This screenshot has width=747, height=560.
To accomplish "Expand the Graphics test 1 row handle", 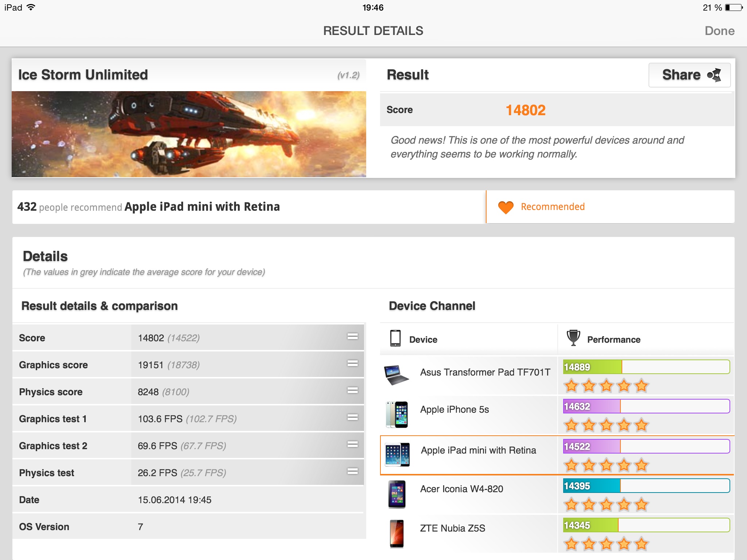I will tap(352, 417).
